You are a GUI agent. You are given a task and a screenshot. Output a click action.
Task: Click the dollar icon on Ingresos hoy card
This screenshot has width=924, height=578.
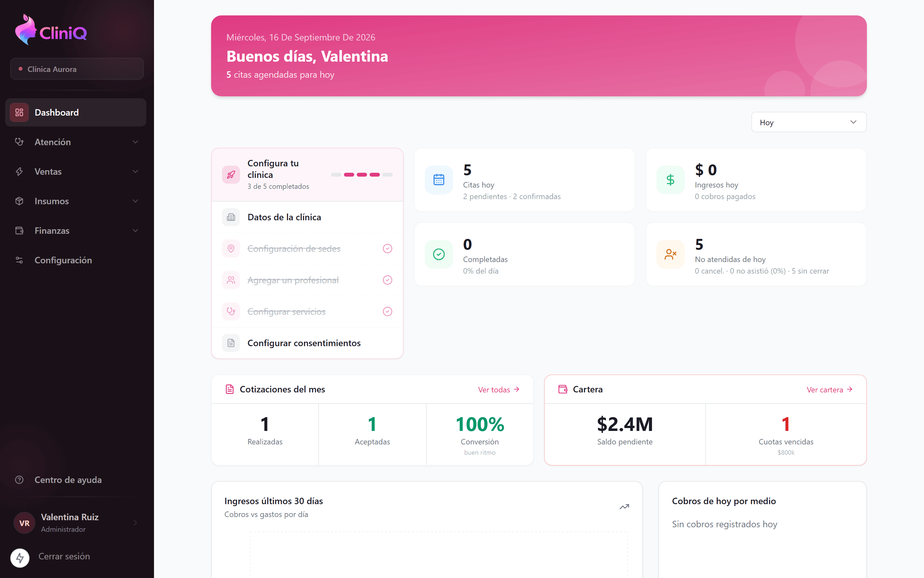click(671, 180)
